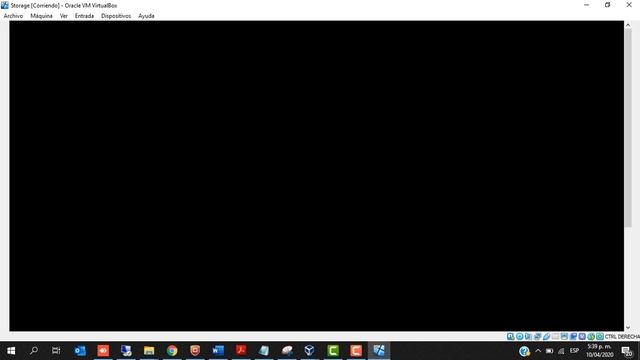Open green Camtasia icon on taskbar
640x360 pixels.
[x=333, y=351]
